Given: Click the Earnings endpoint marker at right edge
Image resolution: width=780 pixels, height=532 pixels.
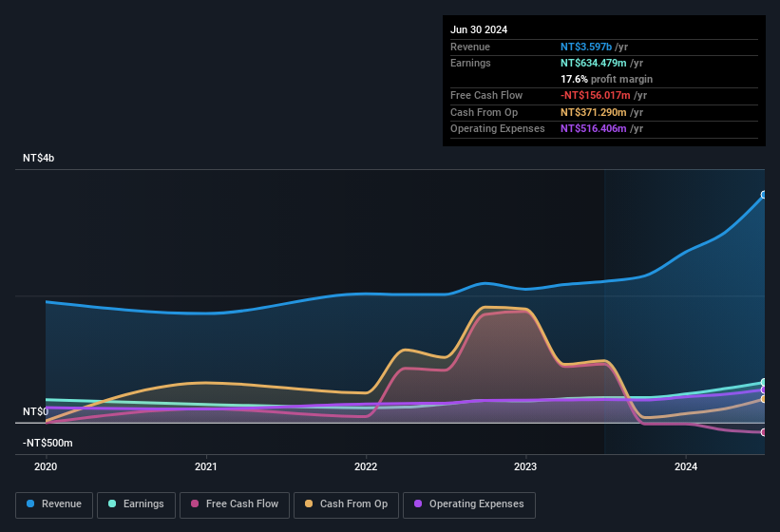Looking at the screenshot, I should click(x=764, y=382).
